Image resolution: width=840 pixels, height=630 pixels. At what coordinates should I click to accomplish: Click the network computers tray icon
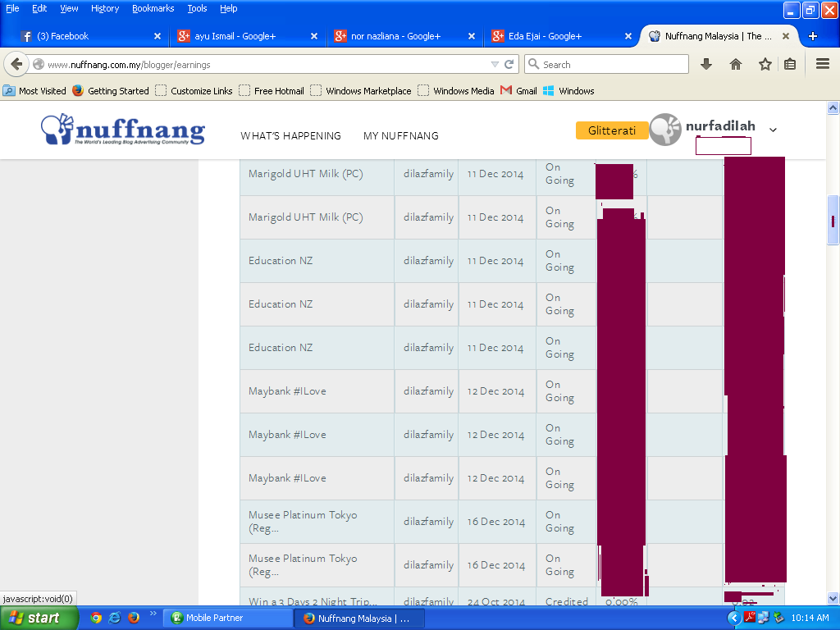click(764, 618)
